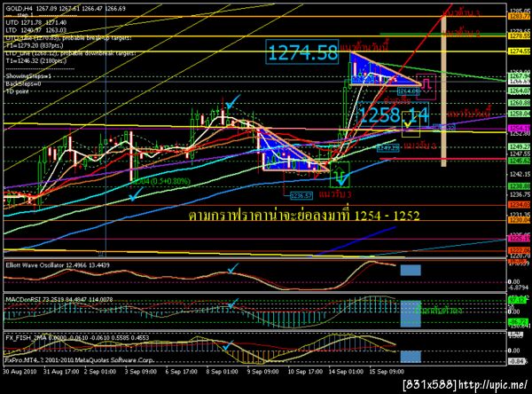Click the orange 1234.03 price label

[519, 204]
